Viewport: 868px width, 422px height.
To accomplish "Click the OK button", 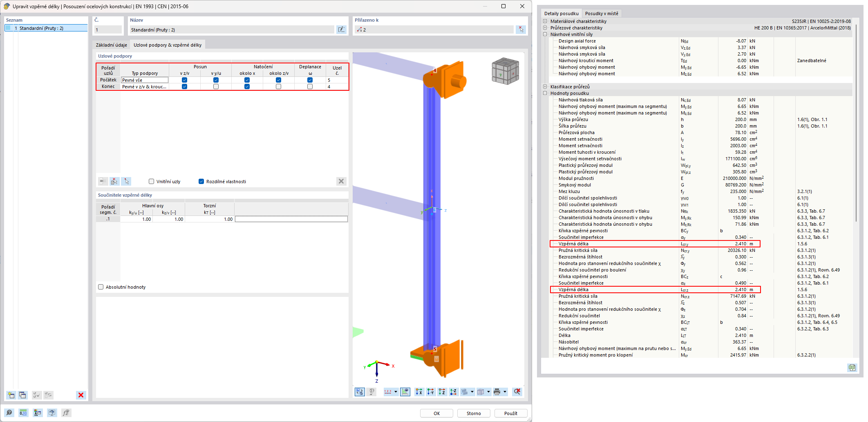I will coord(436,413).
